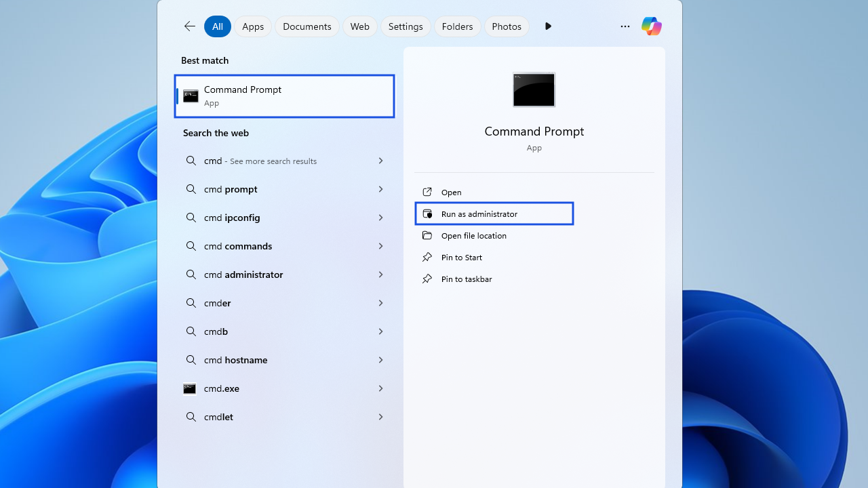This screenshot has height=488, width=868.
Task: Expand chevron for 'cmd ipconfig' suggestion
Action: coord(380,218)
